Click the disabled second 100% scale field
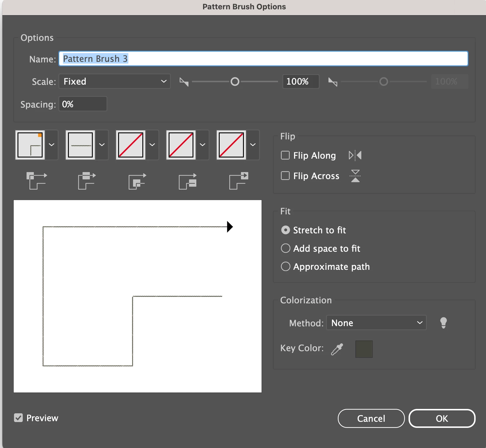Viewport: 486px width, 448px height. click(450, 81)
